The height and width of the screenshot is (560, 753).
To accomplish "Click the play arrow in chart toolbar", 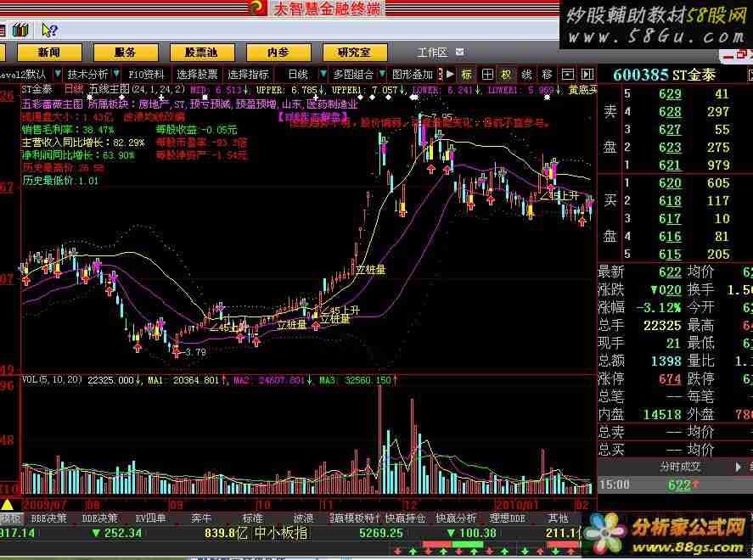I will [x=450, y=75].
